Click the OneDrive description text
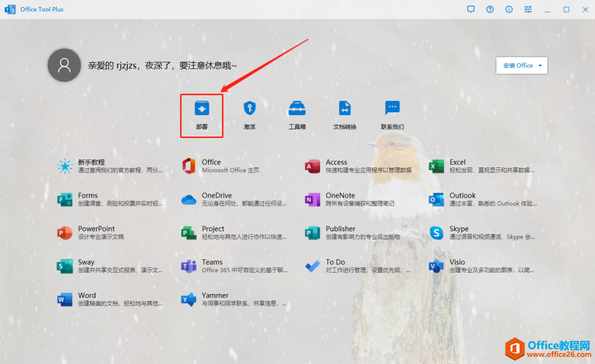Image resolution: width=595 pixels, height=364 pixels. pos(244,204)
